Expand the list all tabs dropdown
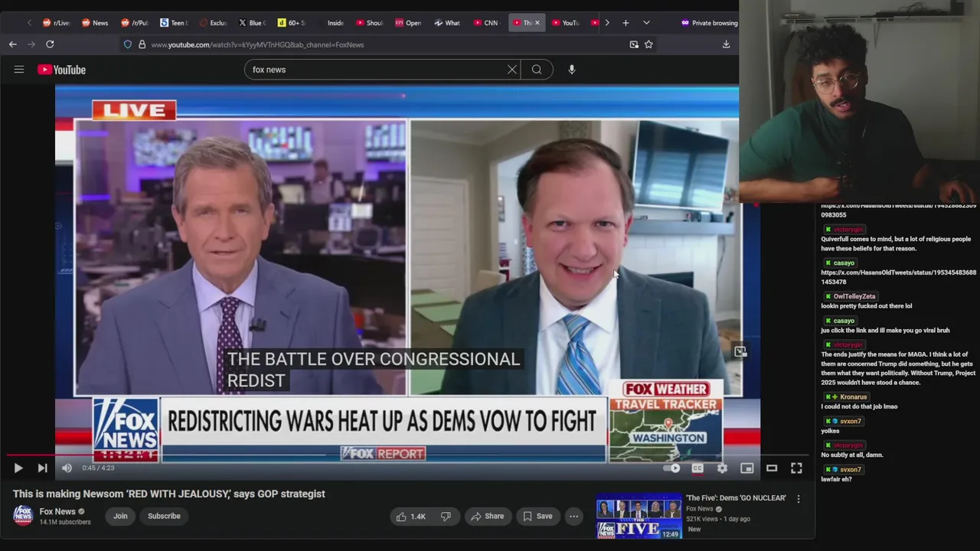The image size is (980, 551). pos(646,23)
